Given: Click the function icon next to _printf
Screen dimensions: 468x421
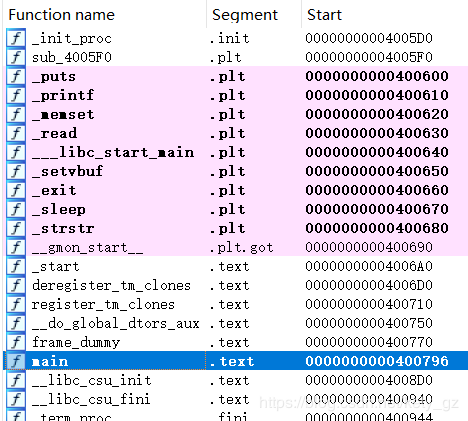Looking at the screenshot, I should [x=16, y=95].
